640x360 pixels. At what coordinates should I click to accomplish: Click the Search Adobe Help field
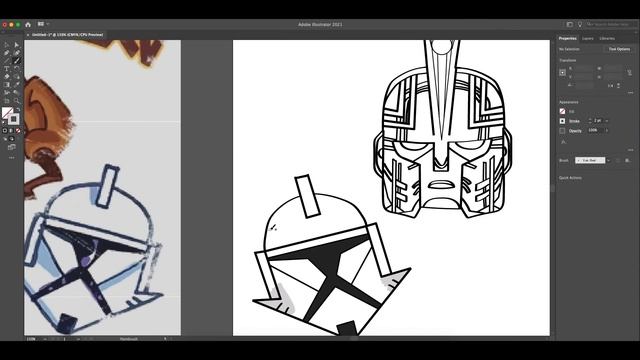pos(611,24)
